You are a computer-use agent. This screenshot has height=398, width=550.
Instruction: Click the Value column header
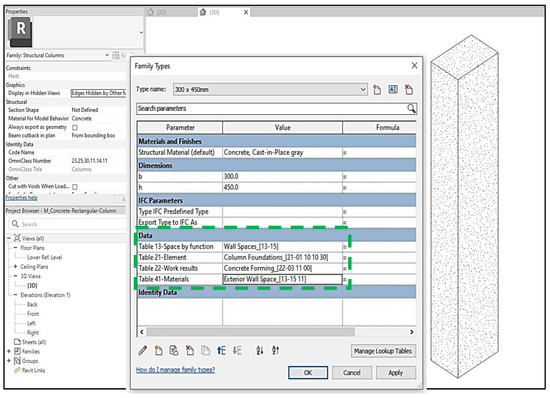(x=282, y=128)
